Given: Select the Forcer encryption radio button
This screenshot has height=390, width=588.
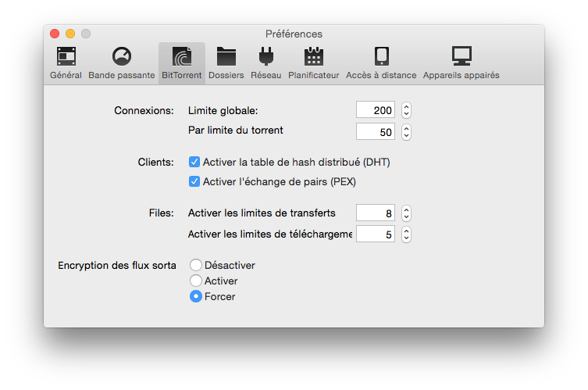Looking at the screenshot, I should pos(196,296).
